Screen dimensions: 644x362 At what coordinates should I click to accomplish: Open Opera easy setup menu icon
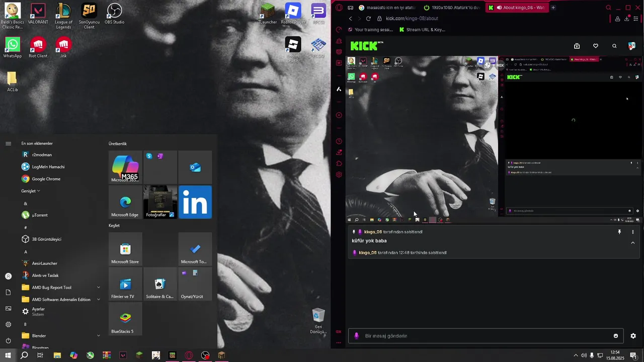click(636, 19)
